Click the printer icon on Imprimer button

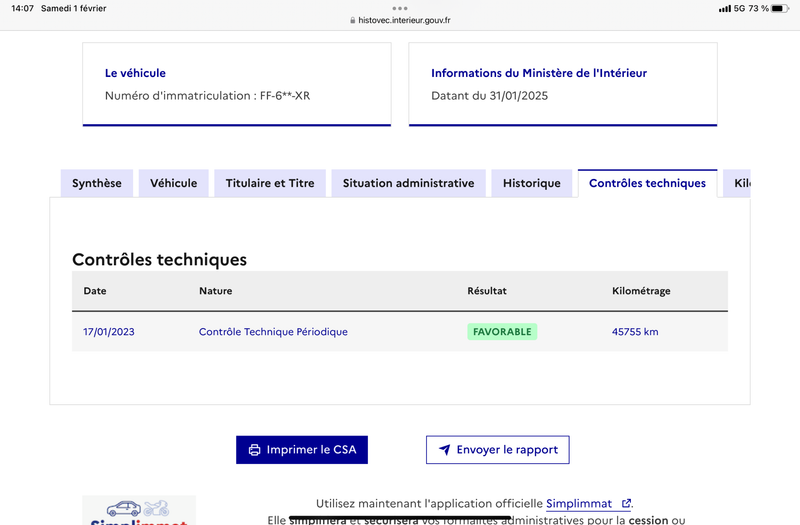point(254,449)
